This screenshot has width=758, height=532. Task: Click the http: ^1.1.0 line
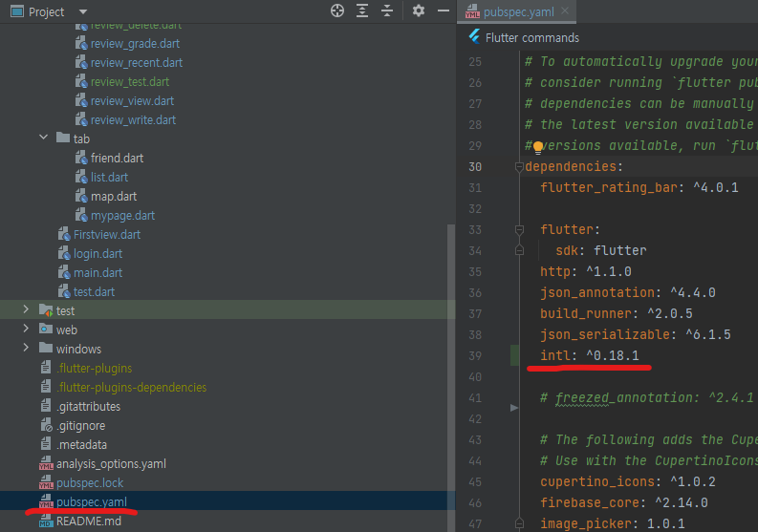point(585,271)
